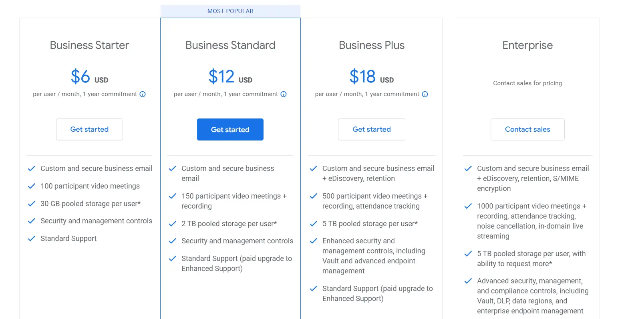Select the Enterprise plan title
644x319 pixels.
pyautogui.click(x=527, y=45)
